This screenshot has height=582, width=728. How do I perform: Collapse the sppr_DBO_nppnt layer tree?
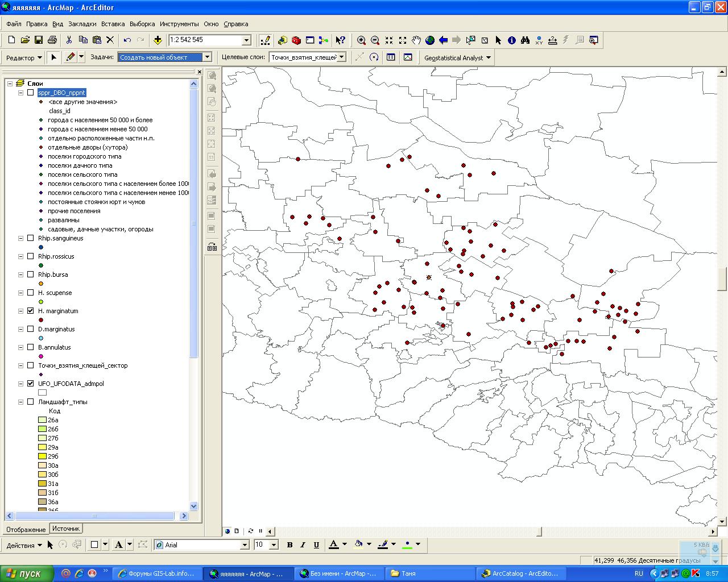21,93
